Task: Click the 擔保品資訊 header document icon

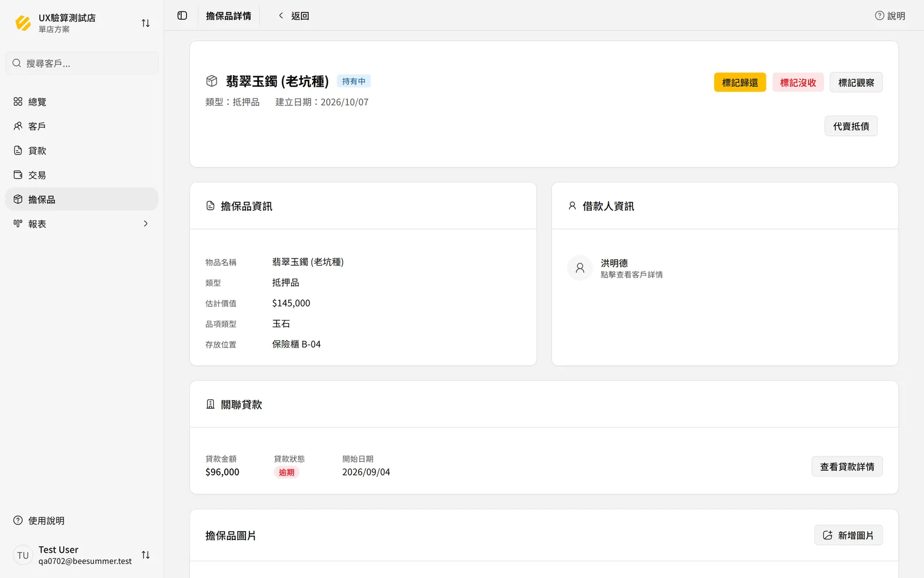Action: coord(210,206)
